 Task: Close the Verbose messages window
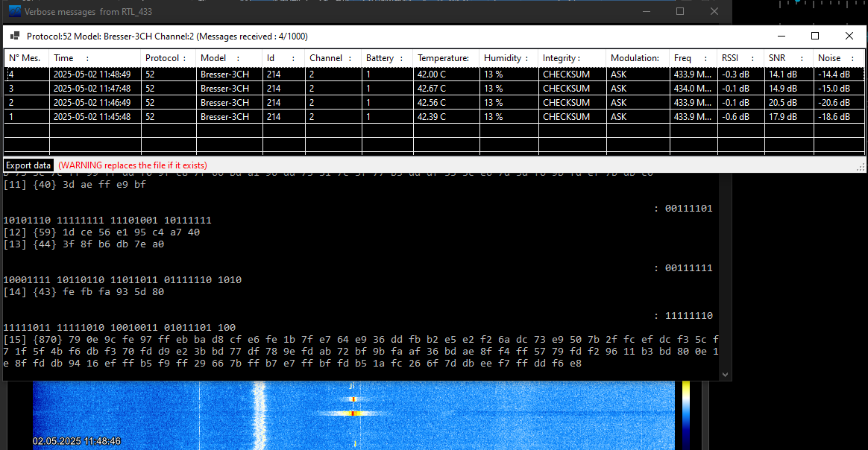pos(714,12)
